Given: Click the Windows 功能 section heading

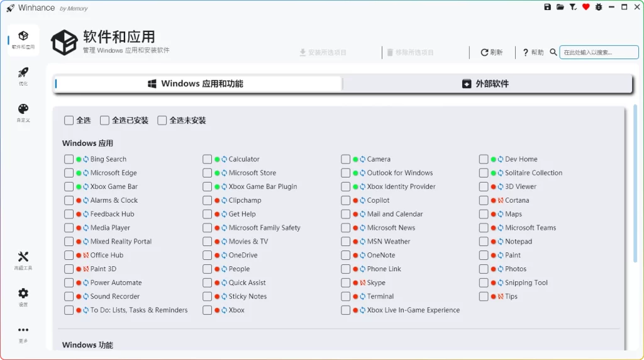Looking at the screenshot, I should point(87,345).
